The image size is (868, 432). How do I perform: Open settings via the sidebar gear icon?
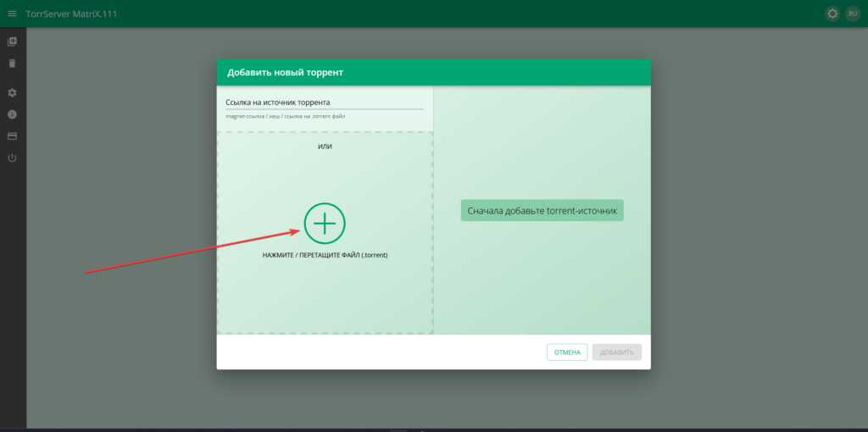click(12, 92)
